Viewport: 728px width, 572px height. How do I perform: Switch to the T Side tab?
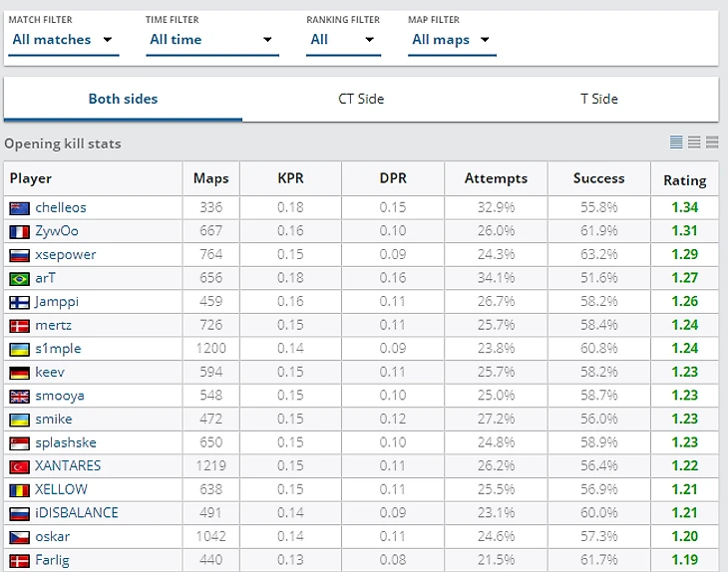point(599,99)
